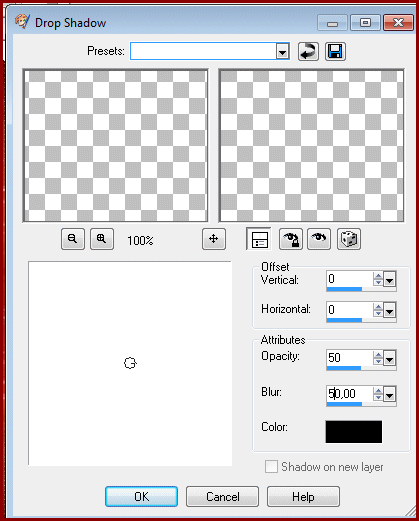
Task: Decrease Horizontal offset with down spinner
Action: point(378,314)
